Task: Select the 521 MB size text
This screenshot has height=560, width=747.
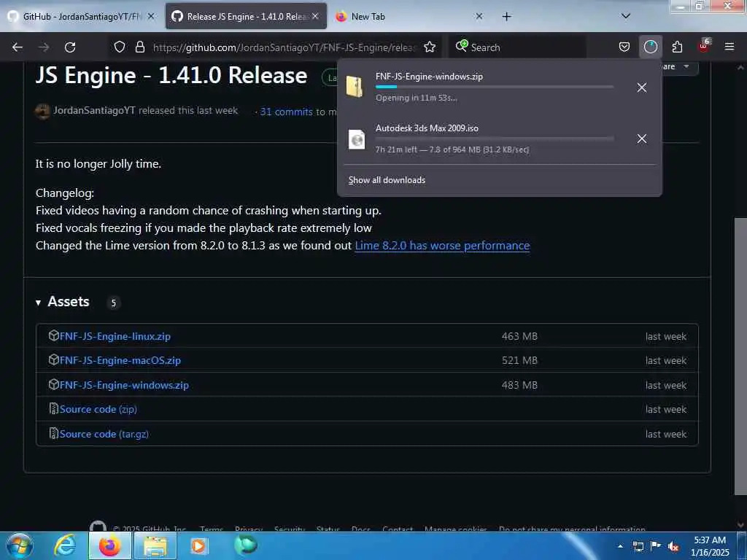Action: [x=519, y=360]
